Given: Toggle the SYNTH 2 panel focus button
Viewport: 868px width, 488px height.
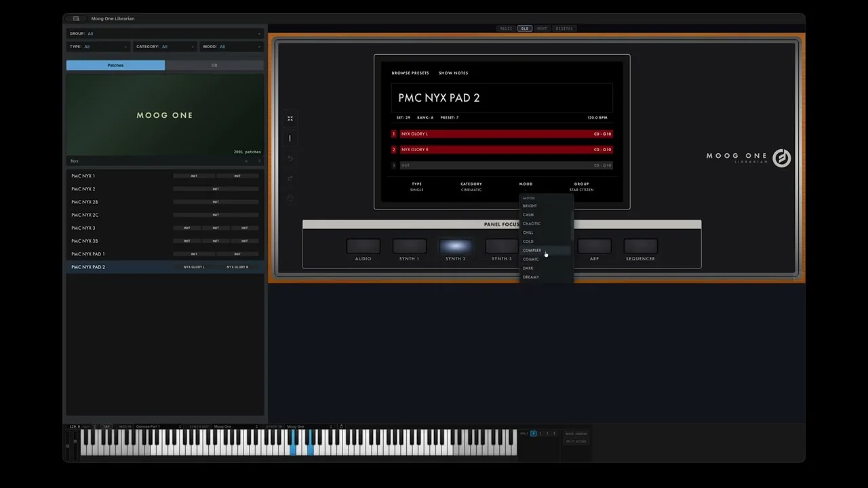Looking at the screenshot, I should [456, 246].
